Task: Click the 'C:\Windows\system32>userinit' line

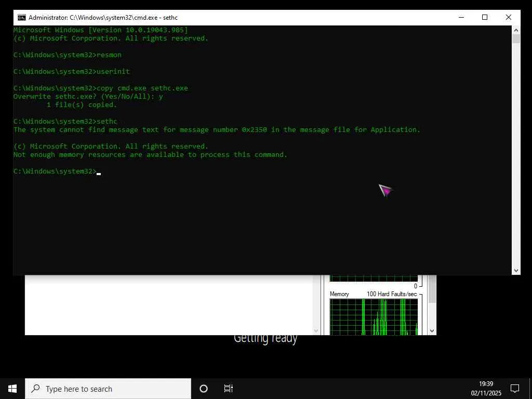Action: [71, 72]
